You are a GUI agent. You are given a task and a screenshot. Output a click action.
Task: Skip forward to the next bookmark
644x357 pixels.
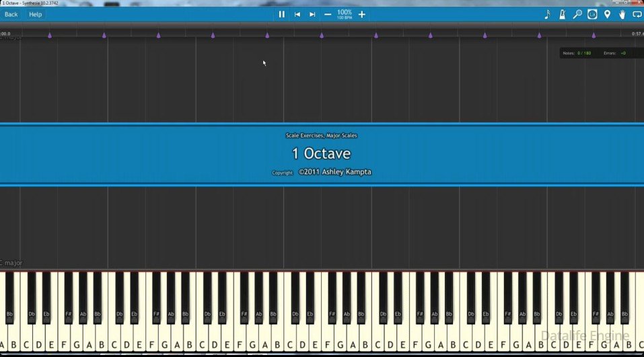[312, 14]
